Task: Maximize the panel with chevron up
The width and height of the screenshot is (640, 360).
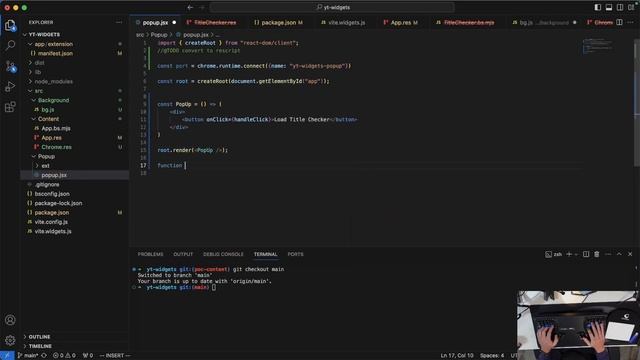Action: click(619, 254)
